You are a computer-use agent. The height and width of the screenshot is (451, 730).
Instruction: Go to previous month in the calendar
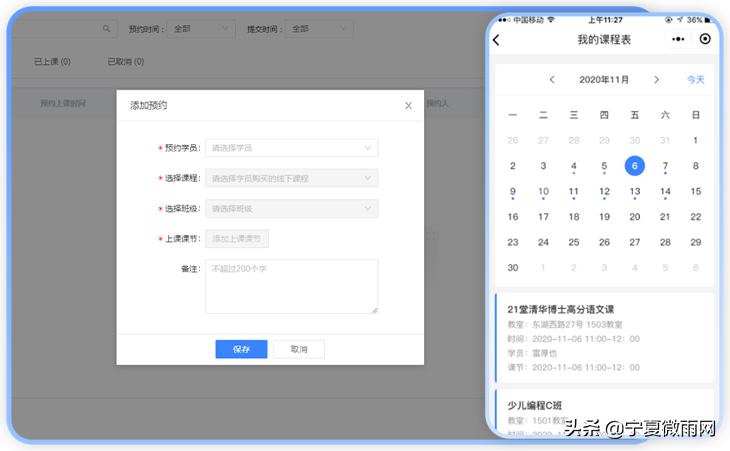pyautogui.click(x=552, y=80)
